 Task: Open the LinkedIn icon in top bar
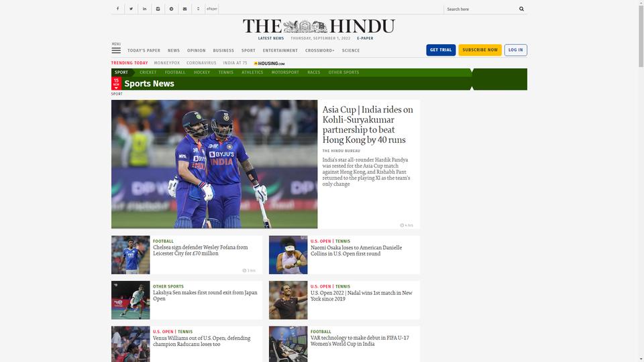(145, 9)
